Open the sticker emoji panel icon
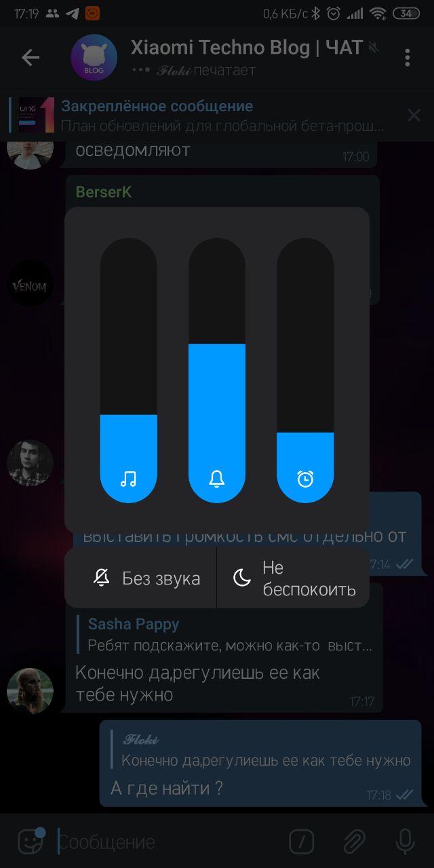Screen dimensions: 434x868 pyautogui.click(x=31, y=842)
